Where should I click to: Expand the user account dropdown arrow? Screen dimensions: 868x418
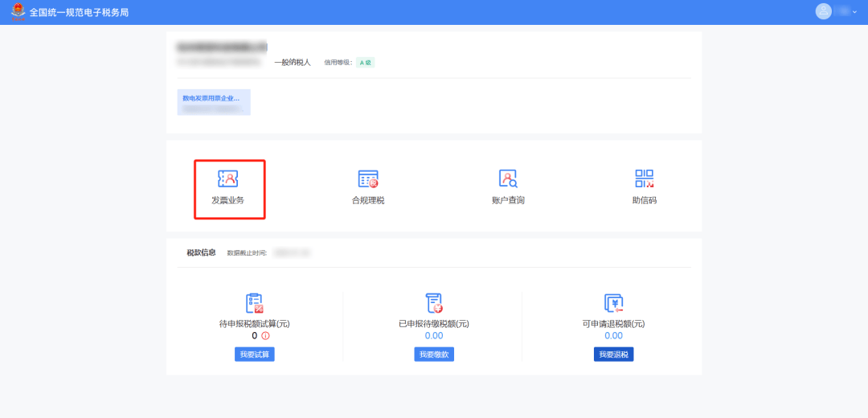tap(854, 12)
